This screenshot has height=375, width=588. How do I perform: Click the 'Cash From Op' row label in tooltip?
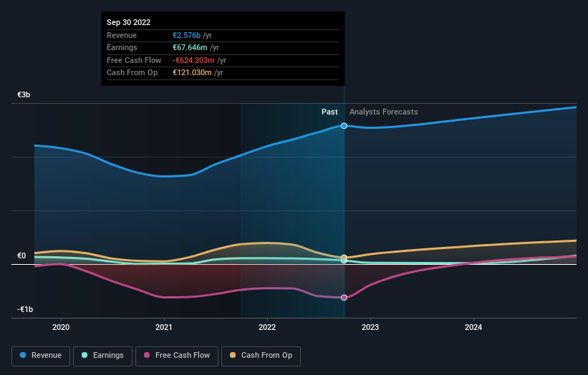[132, 73]
